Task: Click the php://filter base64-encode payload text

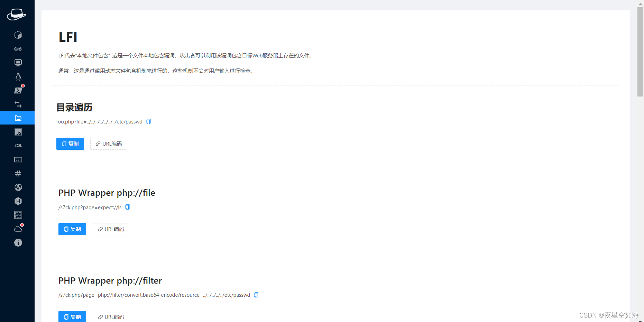Action: point(154,295)
